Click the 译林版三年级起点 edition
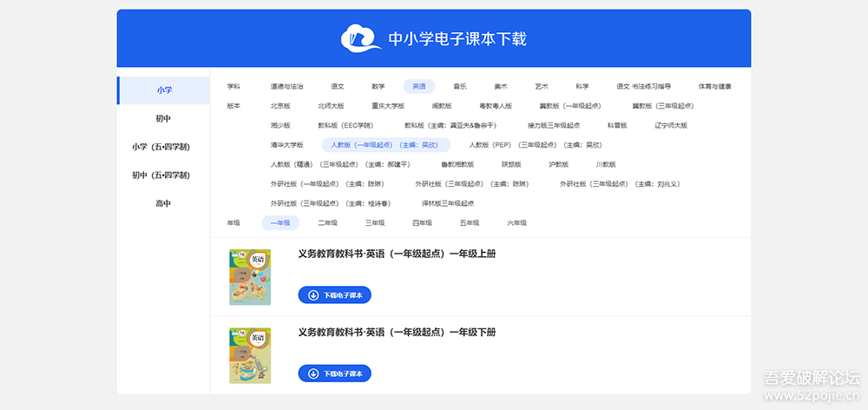Screen dimensions: 868x410 pyautogui.click(x=448, y=203)
